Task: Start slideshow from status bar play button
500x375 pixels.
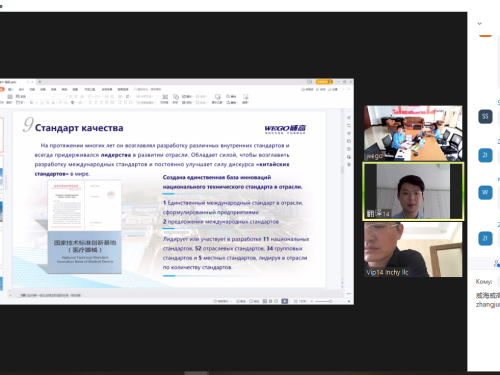Action: [284, 301]
